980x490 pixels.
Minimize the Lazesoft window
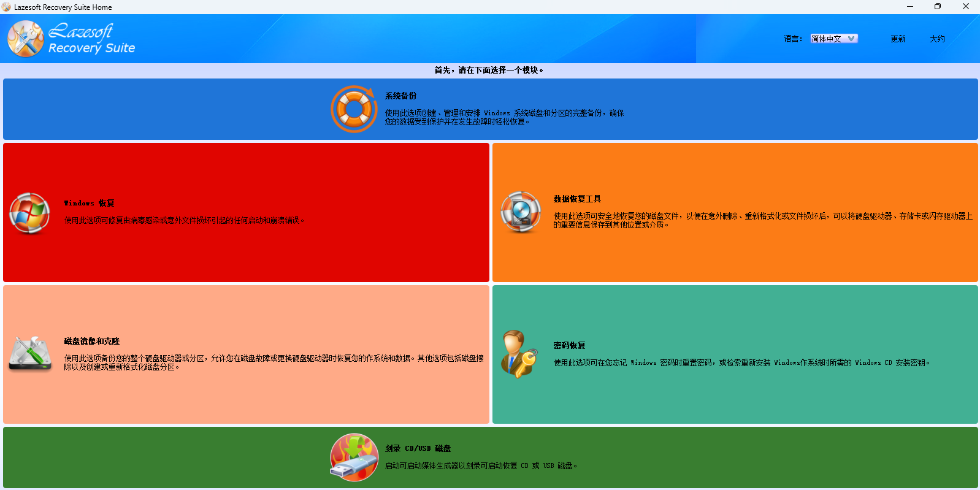(x=910, y=7)
